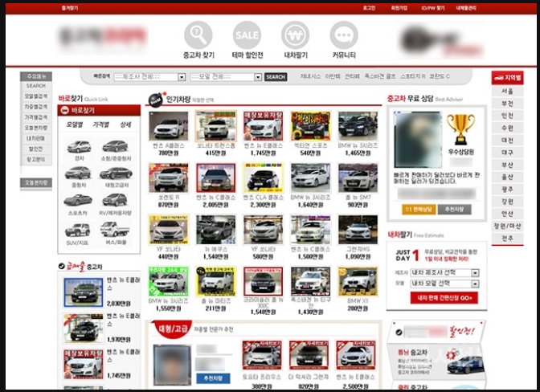Click the 로그인 link in the top bar

click(369, 8)
